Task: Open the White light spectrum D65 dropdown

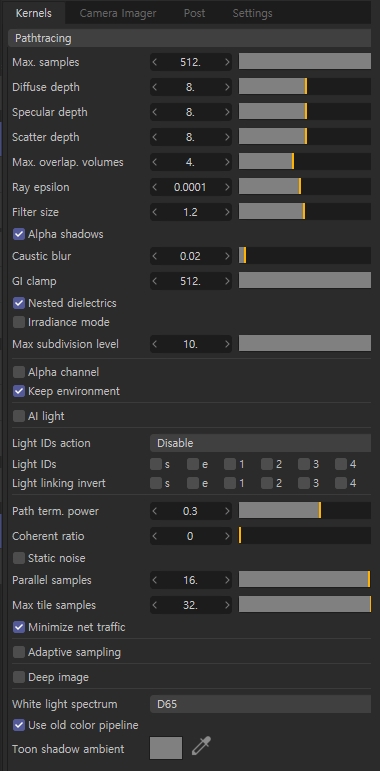Action: [x=261, y=704]
